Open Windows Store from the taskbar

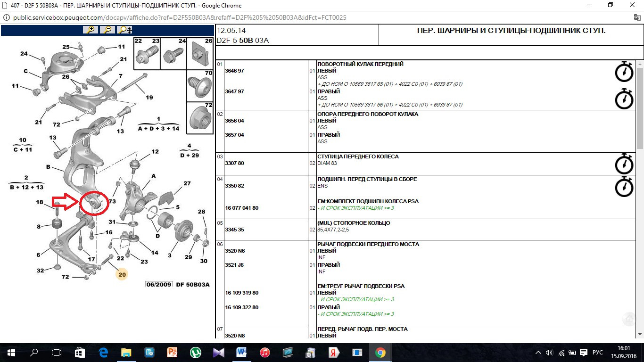[x=80, y=352]
